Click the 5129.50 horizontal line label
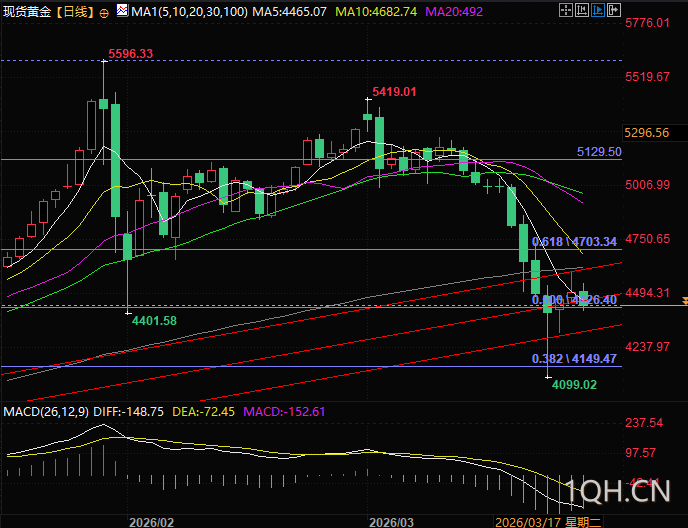688x528 pixels. [599, 152]
